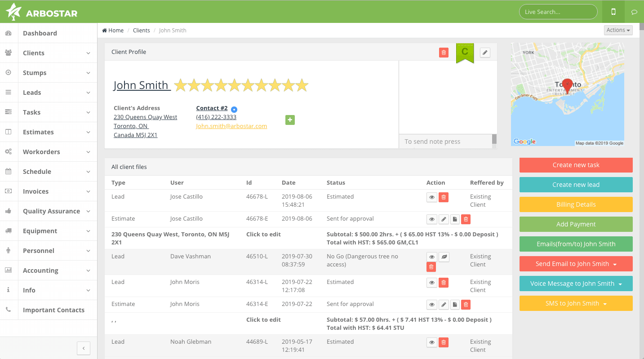Open the mobile phone icon in header
This screenshot has height=359, width=644.
pos(613,12)
